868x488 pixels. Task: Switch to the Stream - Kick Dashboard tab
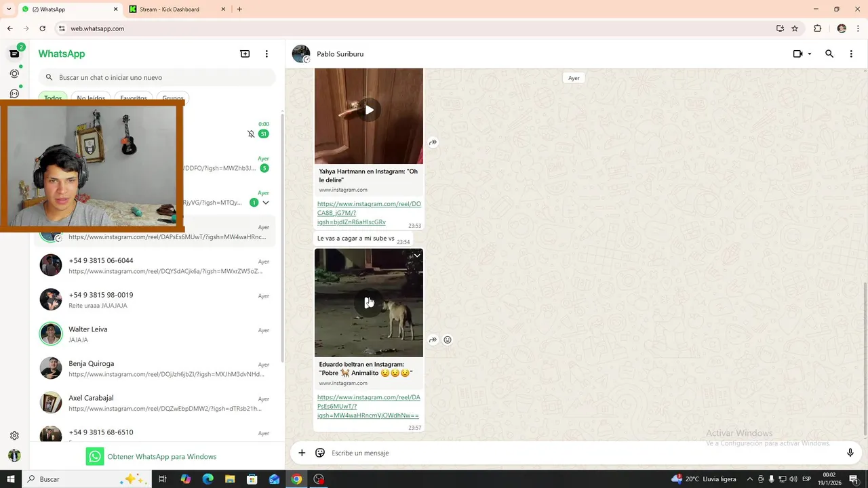178,9
